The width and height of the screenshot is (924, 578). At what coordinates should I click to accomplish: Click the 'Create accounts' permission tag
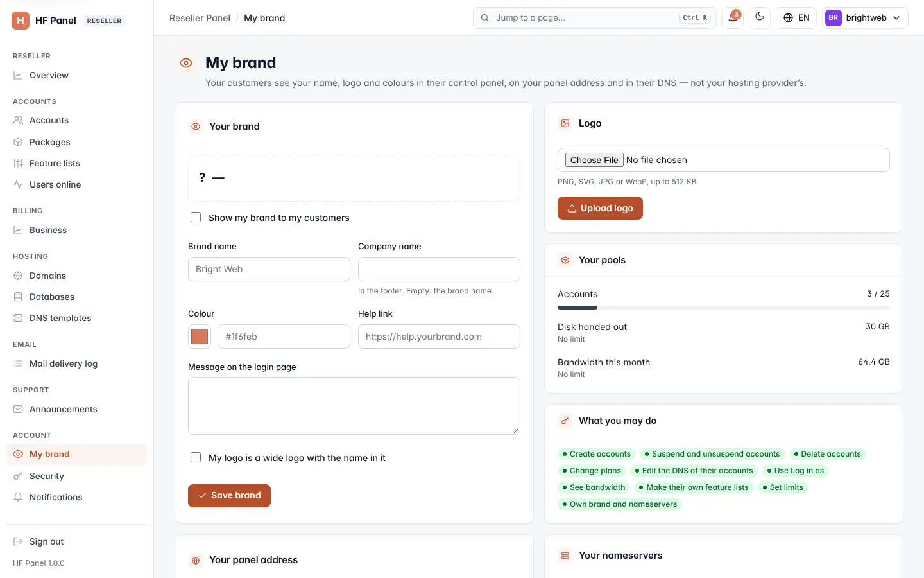597,454
